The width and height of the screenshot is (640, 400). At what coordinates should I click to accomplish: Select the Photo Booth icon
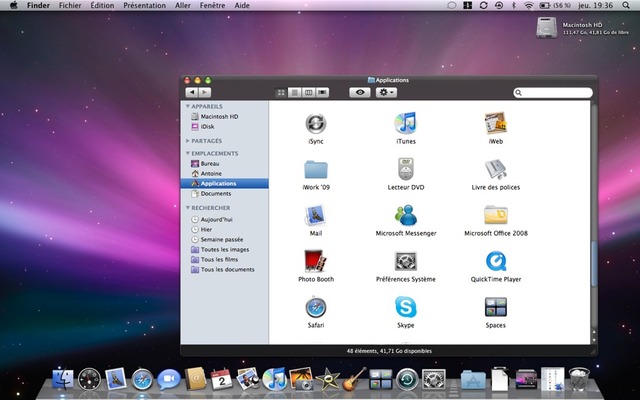pos(316,261)
